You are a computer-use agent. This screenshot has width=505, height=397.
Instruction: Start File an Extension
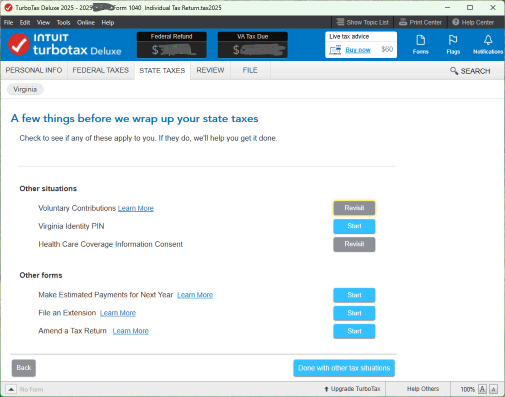pos(354,313)
